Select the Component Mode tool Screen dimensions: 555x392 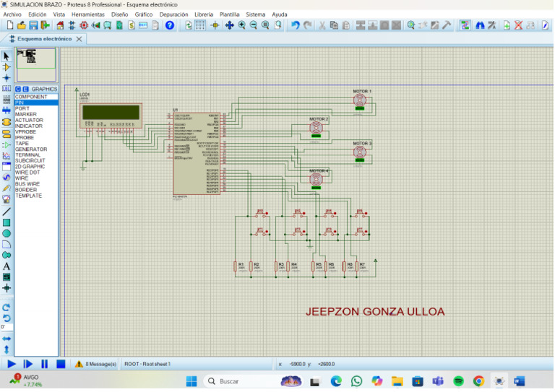7,67
